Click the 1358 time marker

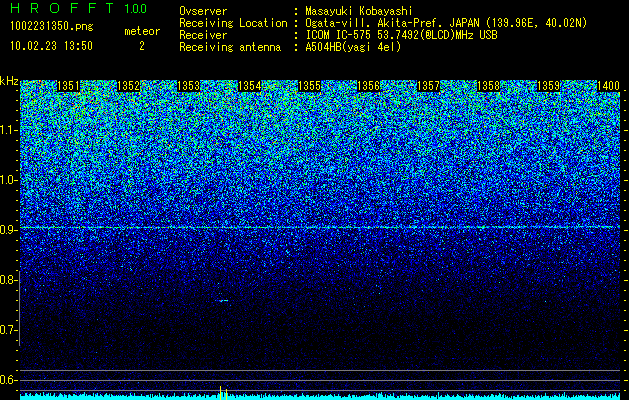click(x=489, y=86)
